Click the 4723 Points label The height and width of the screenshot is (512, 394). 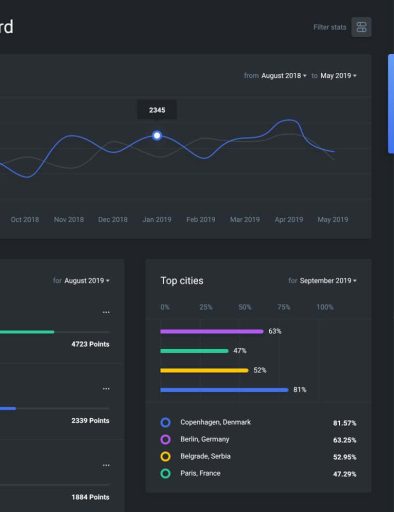[90, 344]
